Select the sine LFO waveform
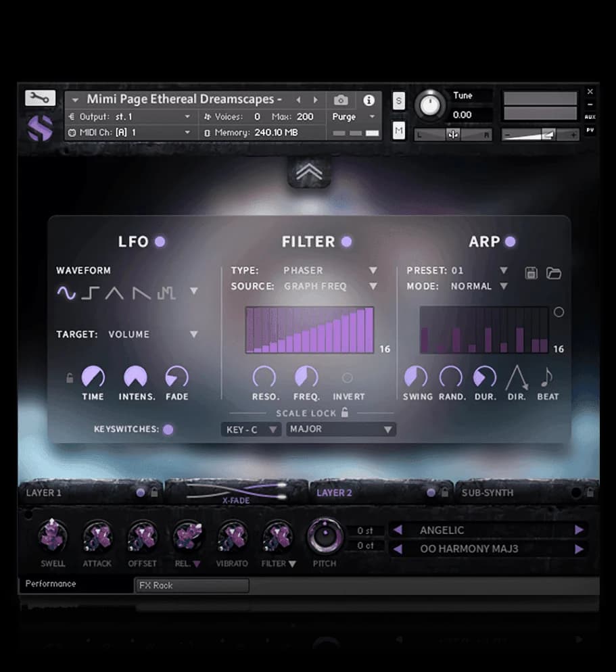Image resolution: width=616 pixels, height=672 pixels. pos(66,292)
